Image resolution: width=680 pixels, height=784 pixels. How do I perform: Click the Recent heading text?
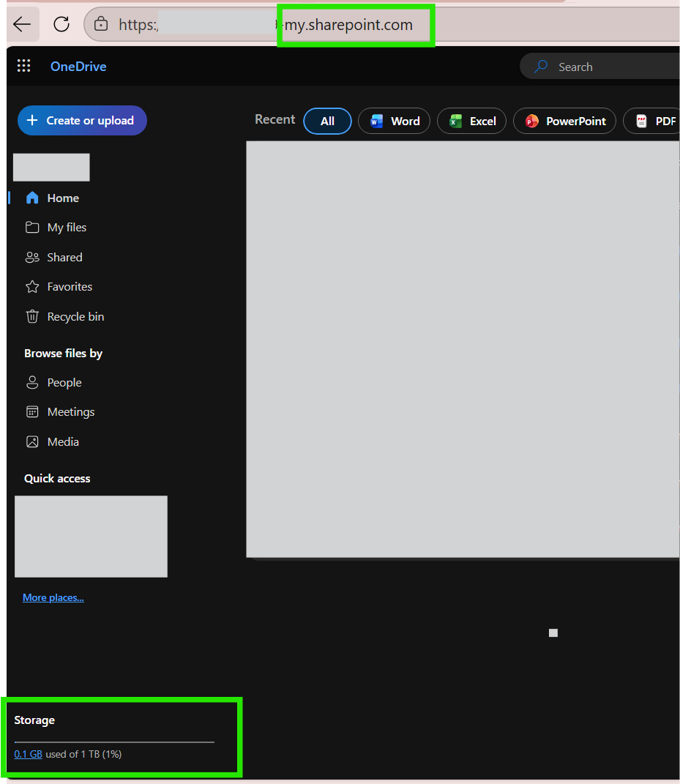[275, 119]
